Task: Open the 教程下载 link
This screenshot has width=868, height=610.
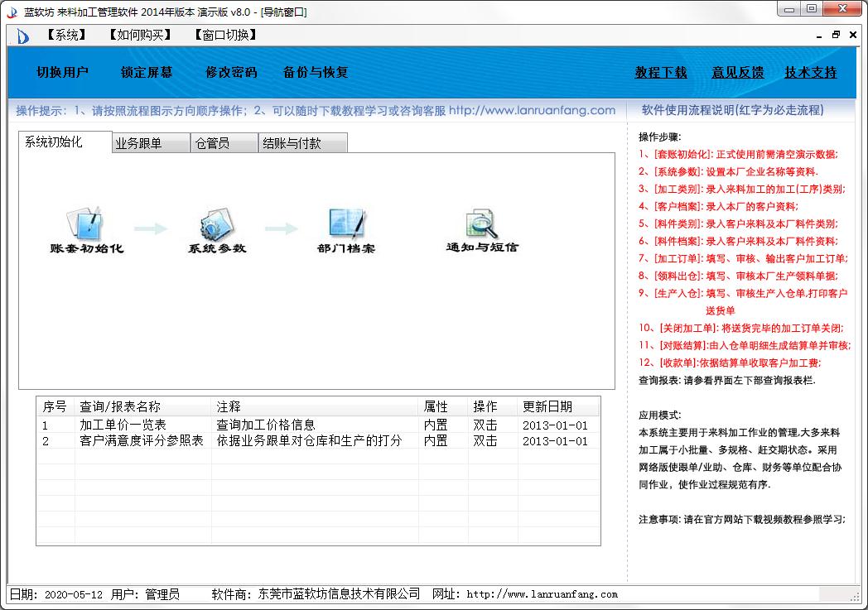Action: (661, 73)
